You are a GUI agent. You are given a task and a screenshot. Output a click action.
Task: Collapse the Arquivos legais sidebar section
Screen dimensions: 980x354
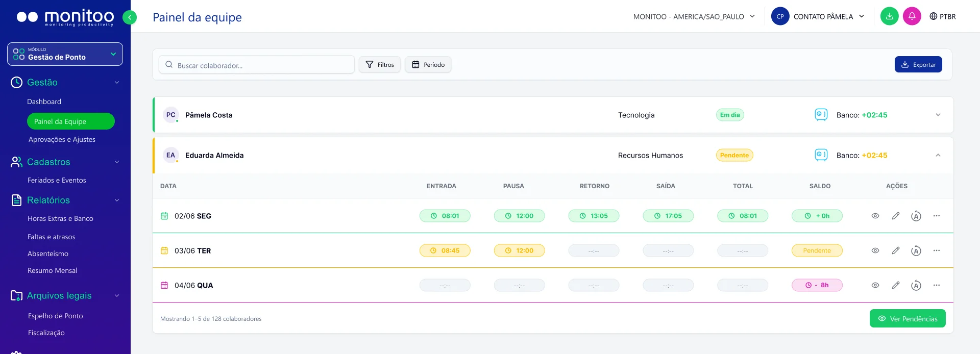(117, 295)
